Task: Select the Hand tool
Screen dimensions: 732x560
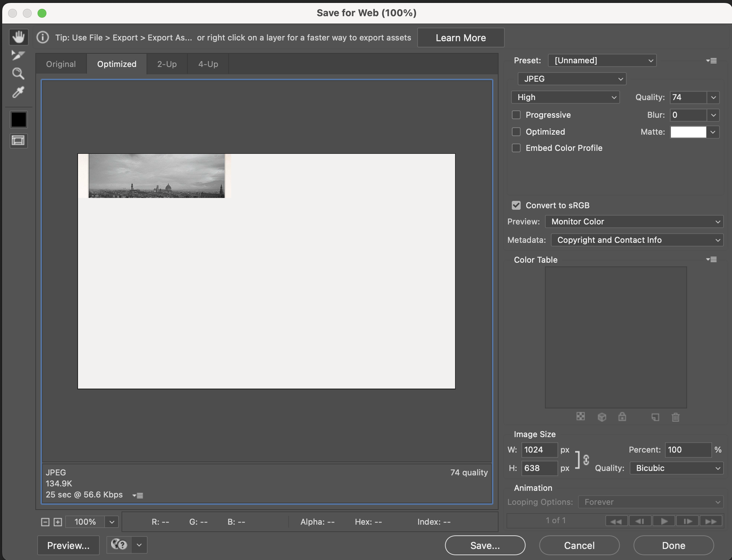Action: (x=18, y=37)
